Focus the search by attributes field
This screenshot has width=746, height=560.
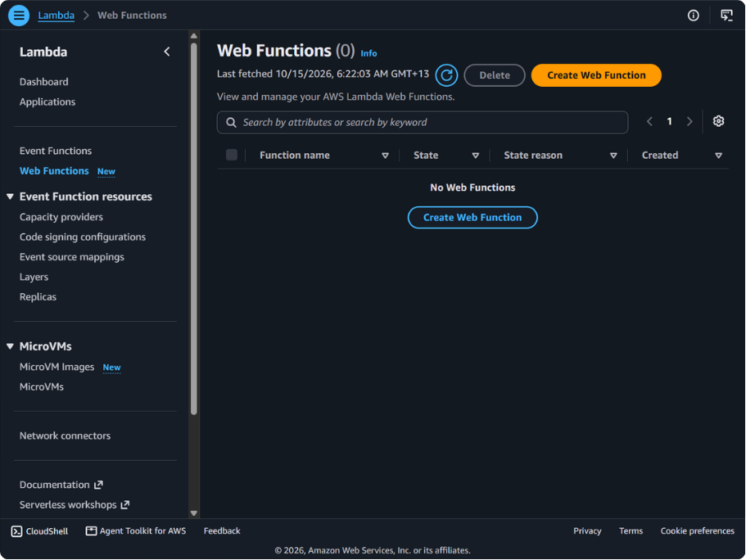click(x=423, y=122)
